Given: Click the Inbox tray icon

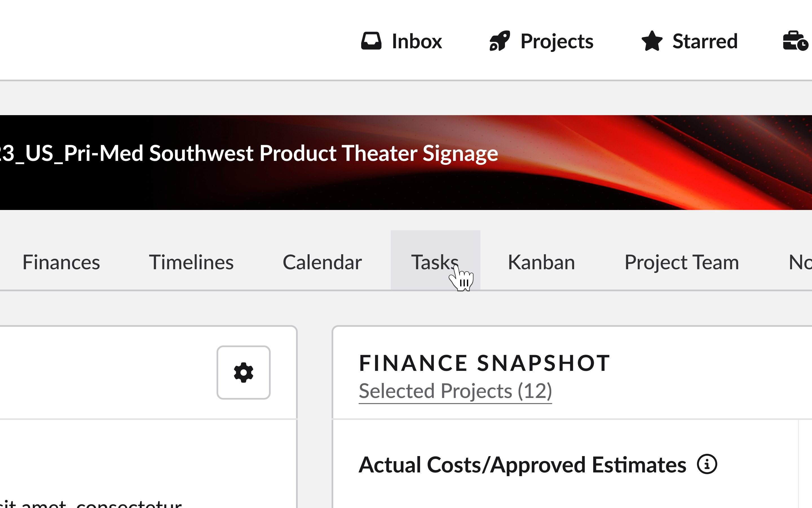Looking at the screenshot, I should pyautogui.click(x=371, y=41).
